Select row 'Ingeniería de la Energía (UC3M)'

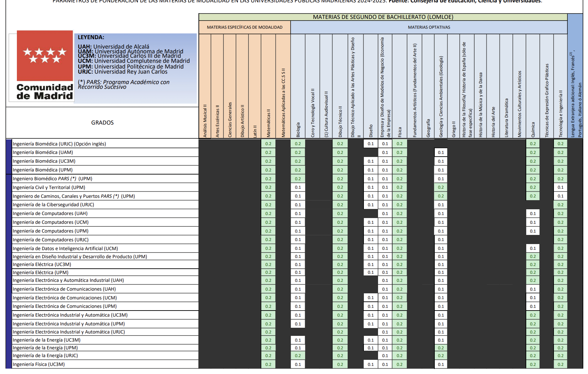[105, 340]
